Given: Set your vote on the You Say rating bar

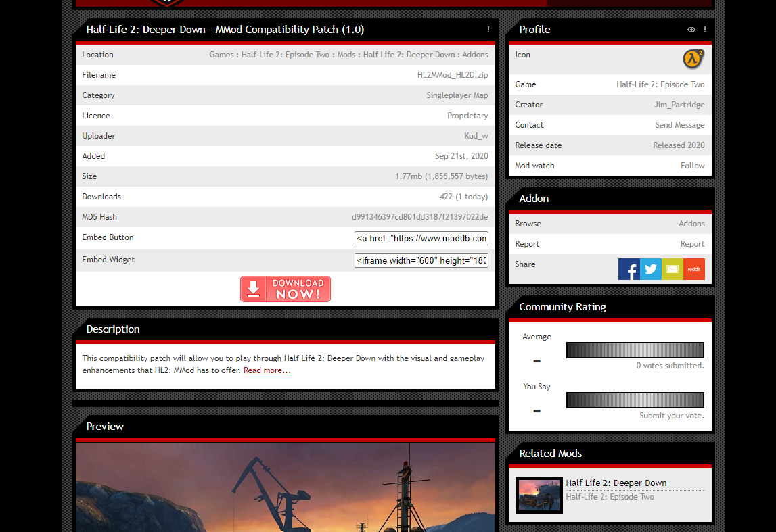Looking at the screenshot, I should click(x=635, y=400).
